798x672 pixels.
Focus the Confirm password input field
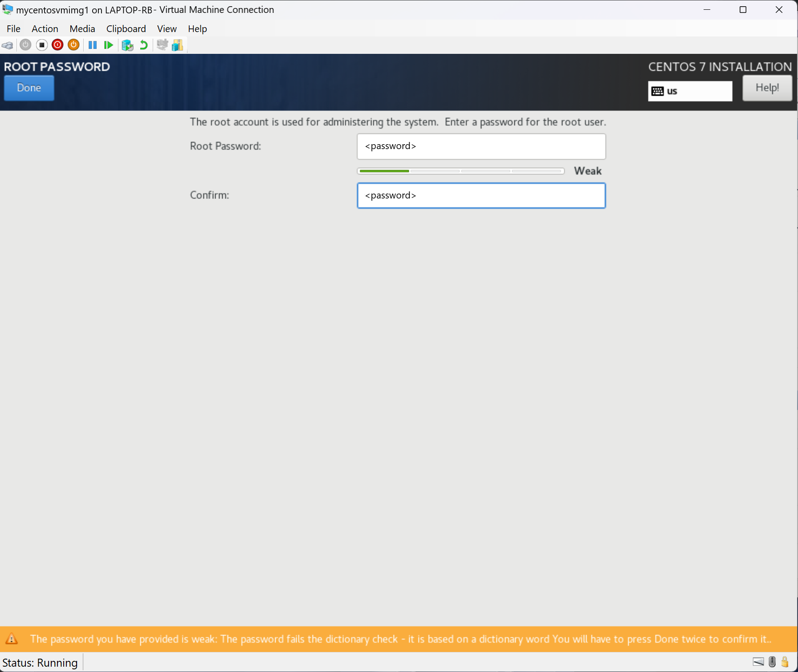click(481, 196)
